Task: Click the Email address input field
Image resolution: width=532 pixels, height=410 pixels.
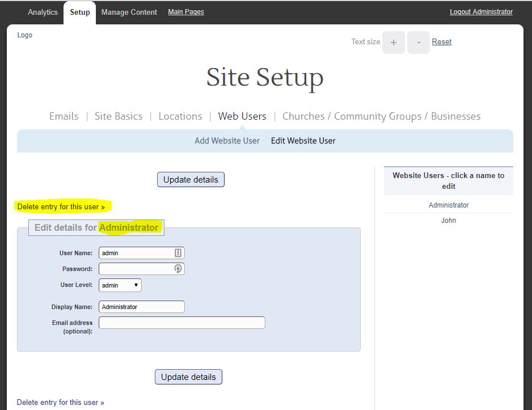Action: [182, 323]
